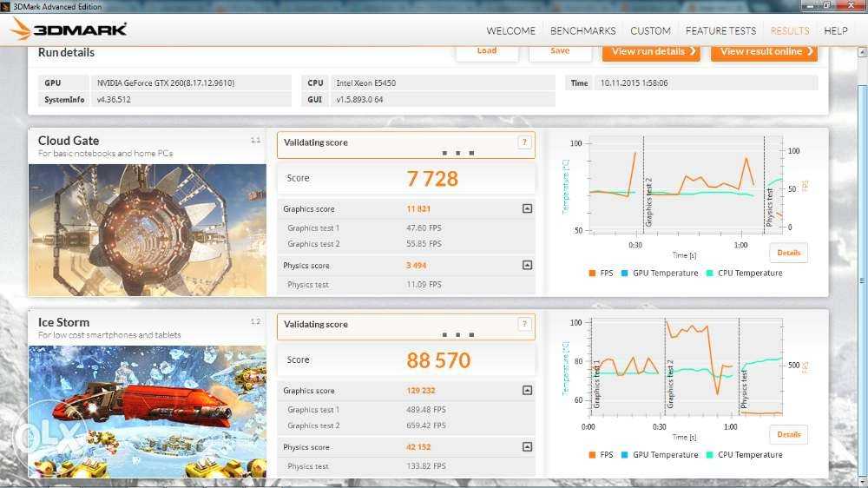Viewport: 868px width, 488px height.
Task: Click the GPU value NVIDIA GeForce GTX 260
Action: [166, 83]
